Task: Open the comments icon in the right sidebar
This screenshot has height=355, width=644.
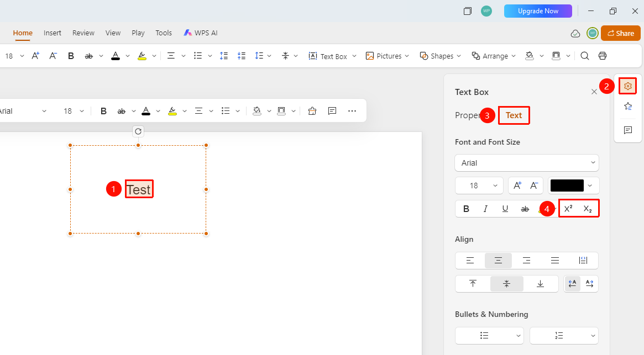Action: click(x=627, y=130)
